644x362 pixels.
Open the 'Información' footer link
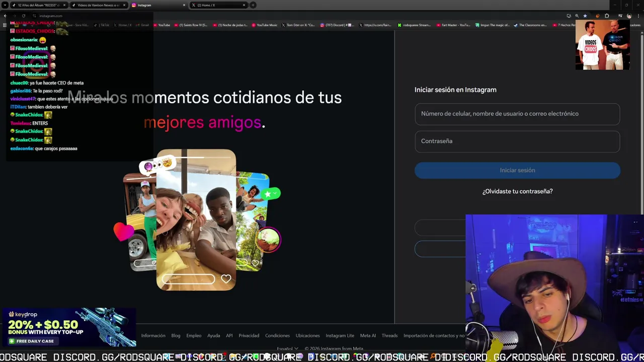coord(153,336)
